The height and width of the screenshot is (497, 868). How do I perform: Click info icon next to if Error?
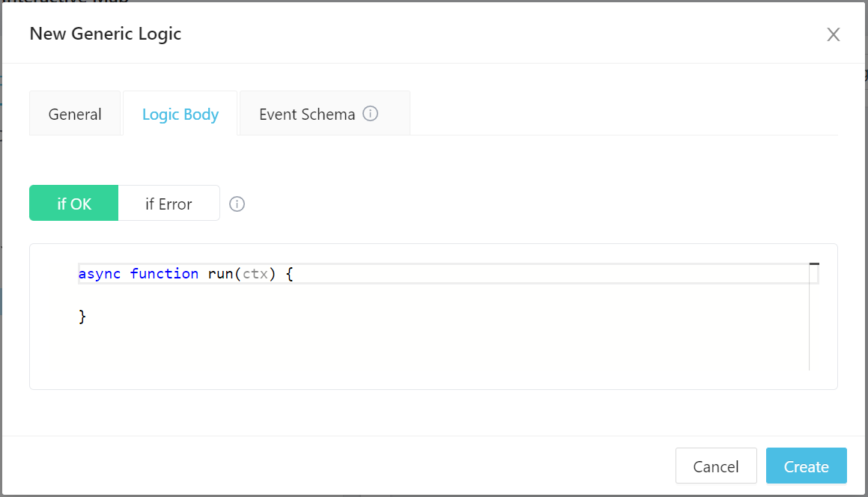click(237, 204)
